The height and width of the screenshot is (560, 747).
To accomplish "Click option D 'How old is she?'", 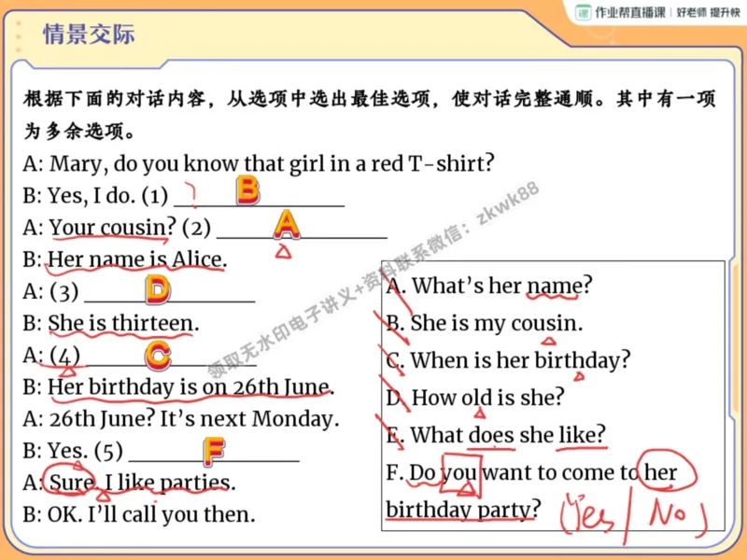I will tap(475, 398).
